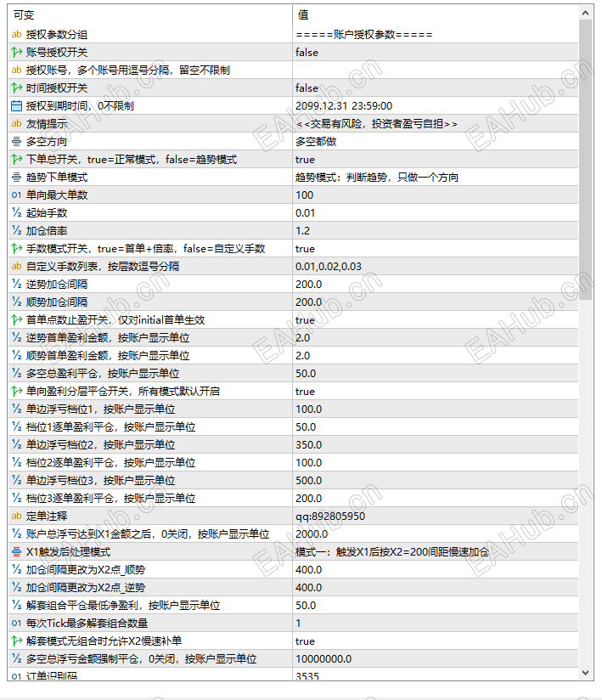Viewport: 602px width, 700px height.
Task: Click the double icon beside 多空总盈利平仓
Action: pos(16,373)
